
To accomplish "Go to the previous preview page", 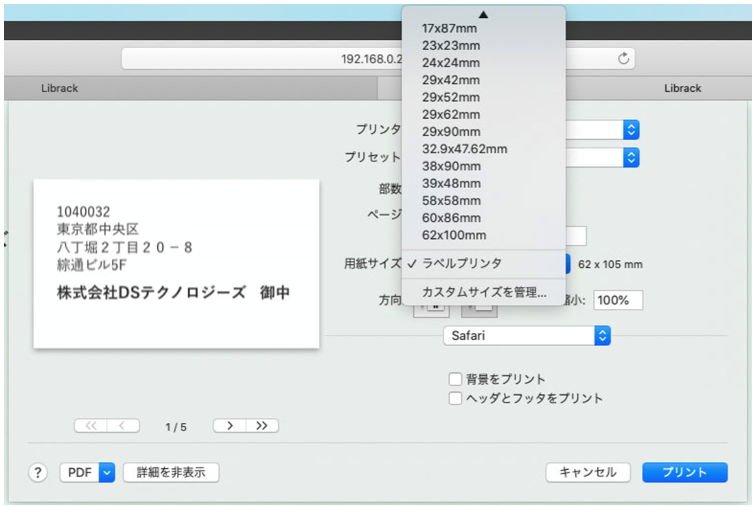I will pyautogui.click(x=123, y=425).
